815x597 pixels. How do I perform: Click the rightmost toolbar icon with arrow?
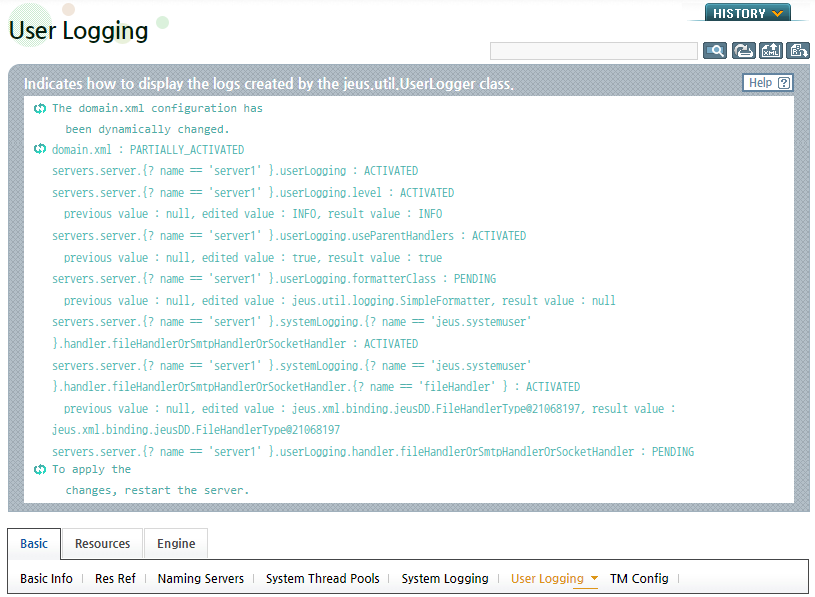(797, 50)
